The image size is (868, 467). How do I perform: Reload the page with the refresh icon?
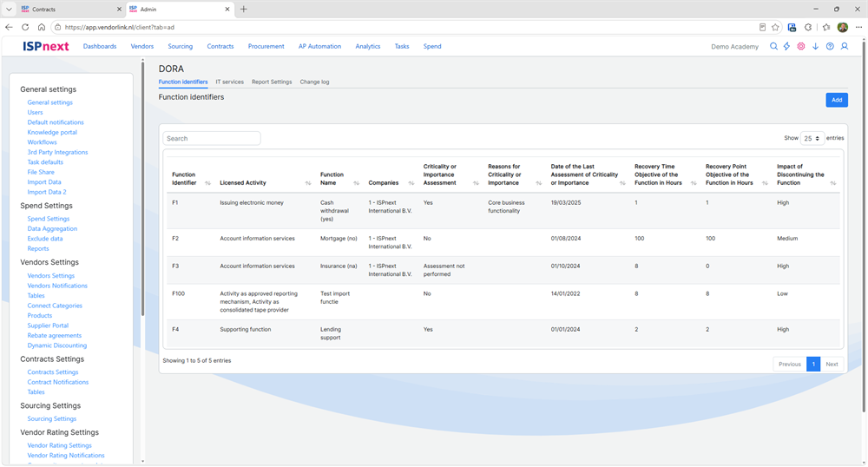(25, 27)
